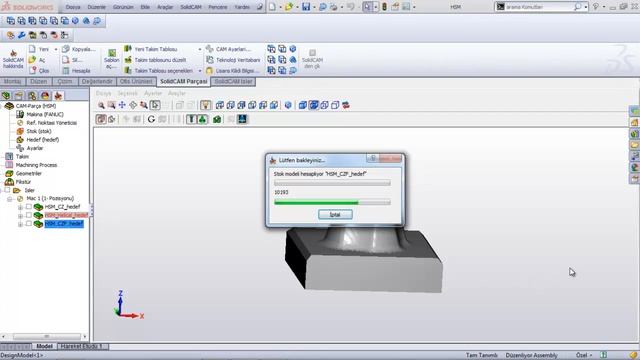Click the zoom magnifier icon in simulation toolbar
The height and width of the screenshot is (360, 640).
tap(101, 105)
